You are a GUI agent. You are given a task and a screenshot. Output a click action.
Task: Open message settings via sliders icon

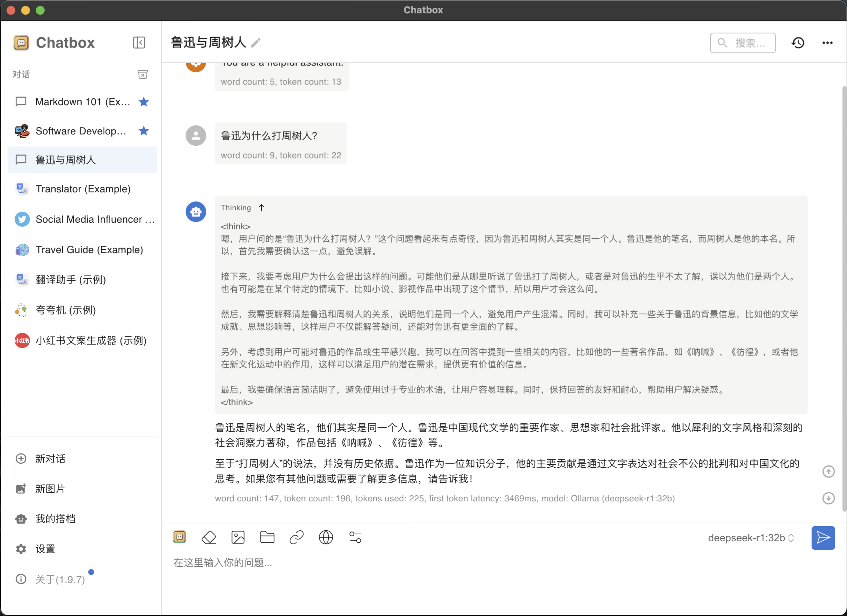pos(354,538)
